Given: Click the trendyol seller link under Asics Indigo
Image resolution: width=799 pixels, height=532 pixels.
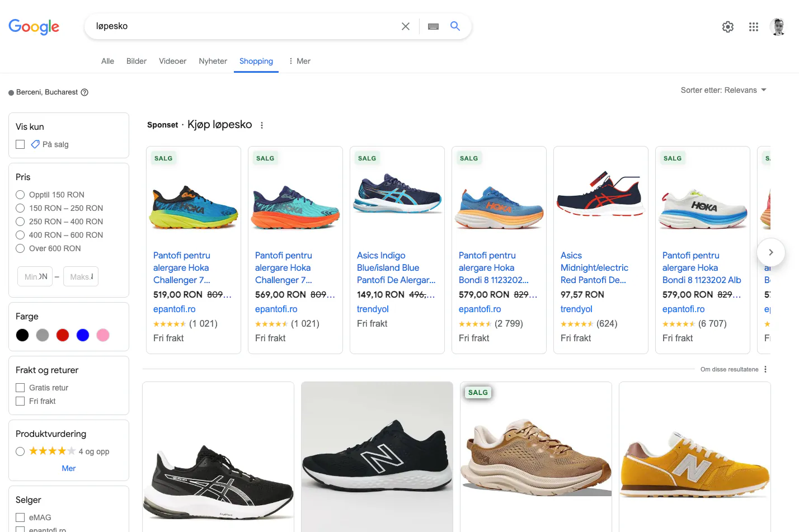Looking at the screenshot, I should [x=373, y=309].
